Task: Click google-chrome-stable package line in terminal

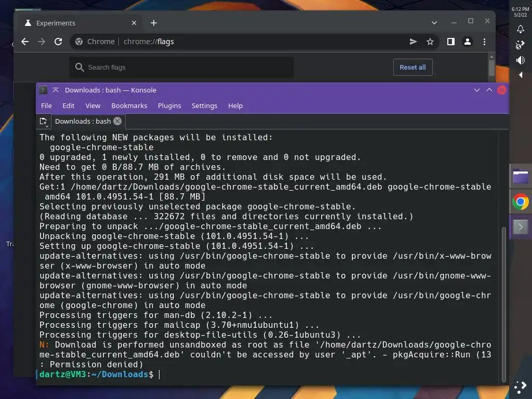Action: point(101,147)
